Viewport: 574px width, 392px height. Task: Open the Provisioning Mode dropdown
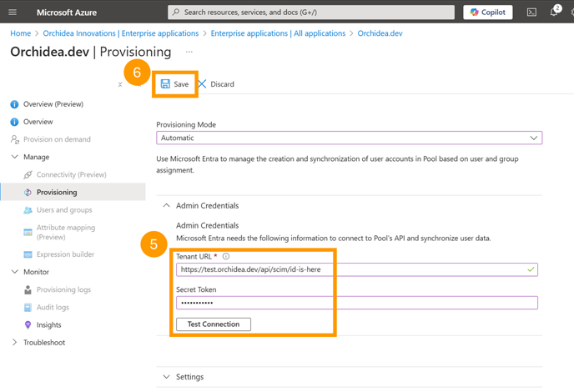[x=349, y=138]
